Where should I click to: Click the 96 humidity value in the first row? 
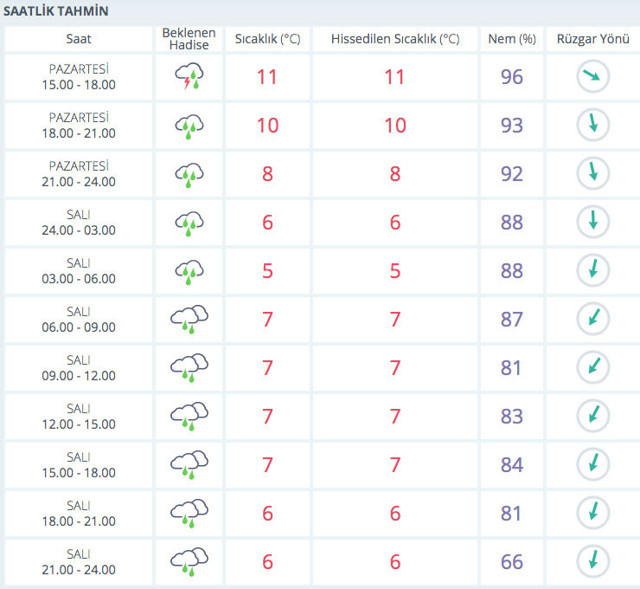tap(511, 77)
